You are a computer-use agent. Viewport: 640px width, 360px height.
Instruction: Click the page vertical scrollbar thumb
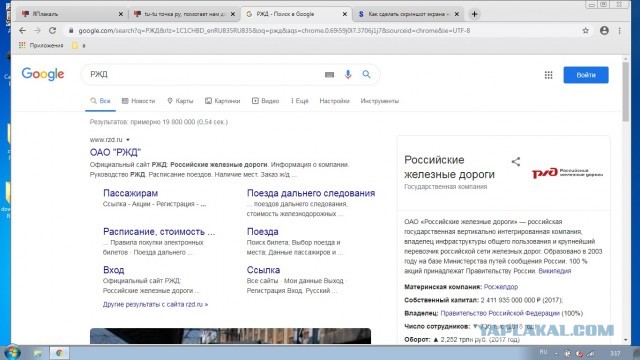pos(626,91)
